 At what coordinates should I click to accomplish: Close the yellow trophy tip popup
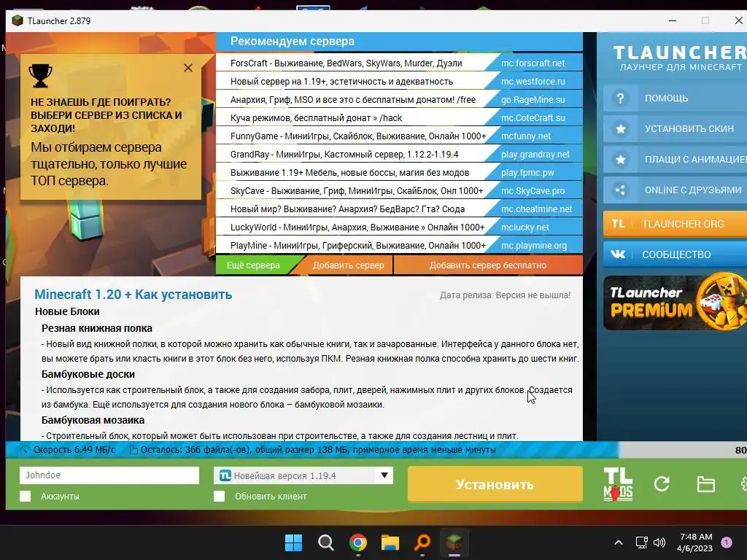[188, 68]
